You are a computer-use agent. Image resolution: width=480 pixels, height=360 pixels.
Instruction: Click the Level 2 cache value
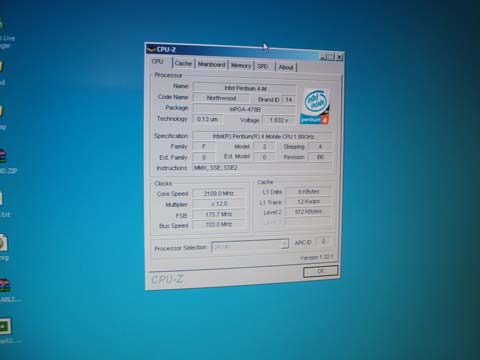(x=308, y=212)
